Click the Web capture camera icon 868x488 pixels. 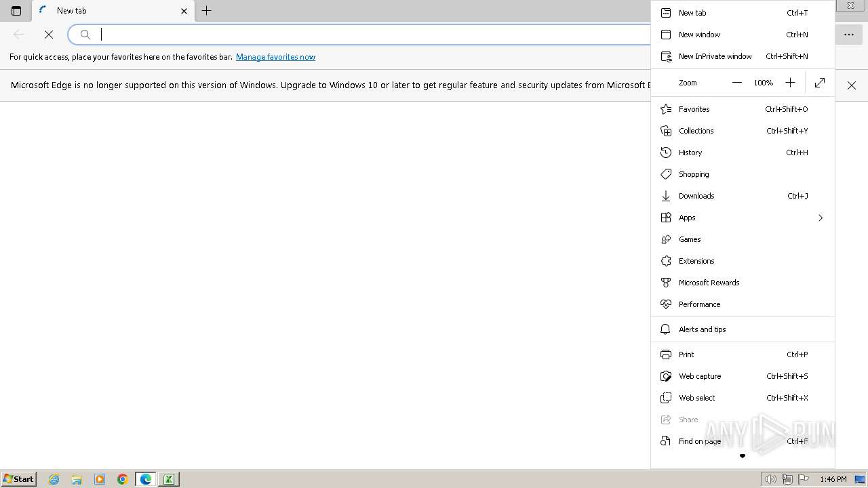pyautogui.click(x=666, y=376)
